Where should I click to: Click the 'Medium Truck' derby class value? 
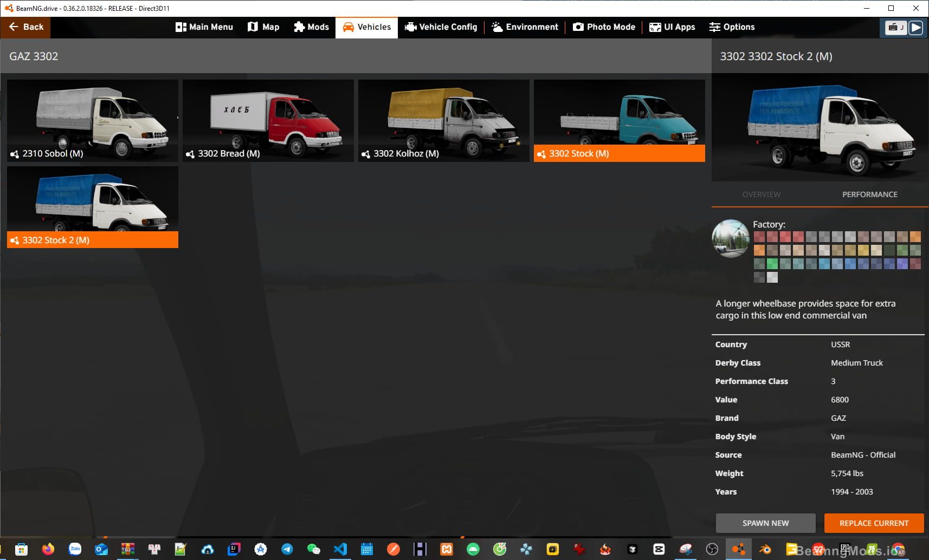coord(857,363)
